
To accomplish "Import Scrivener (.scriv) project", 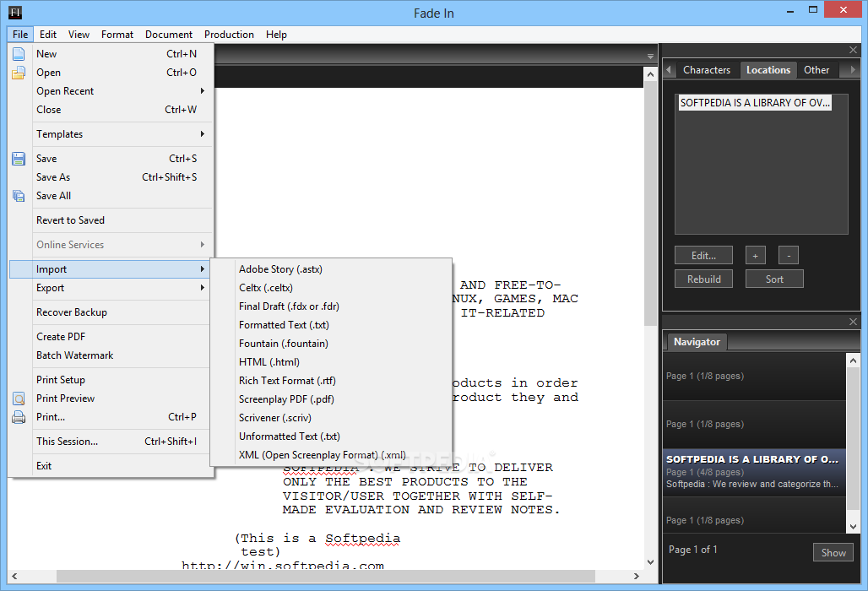I will (331, 418).
